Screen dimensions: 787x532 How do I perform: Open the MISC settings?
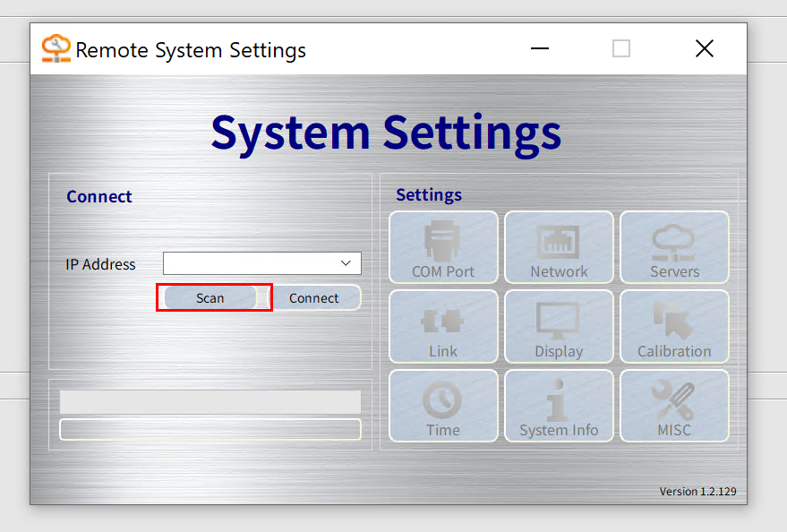pos(674,406)
